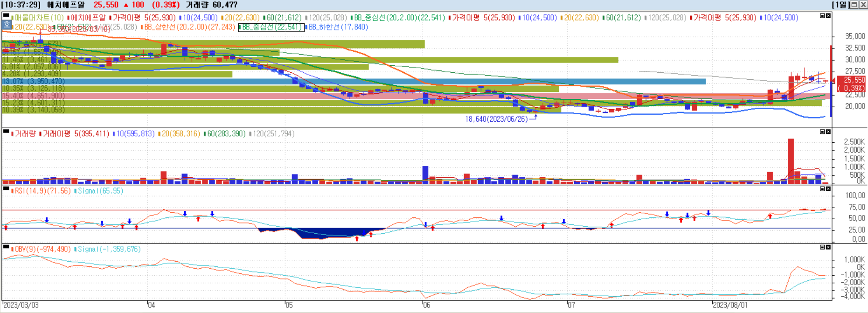This screenshot has width=868, height=313.
Task: Click the 06 month marker on time axis
Action: 426,305
